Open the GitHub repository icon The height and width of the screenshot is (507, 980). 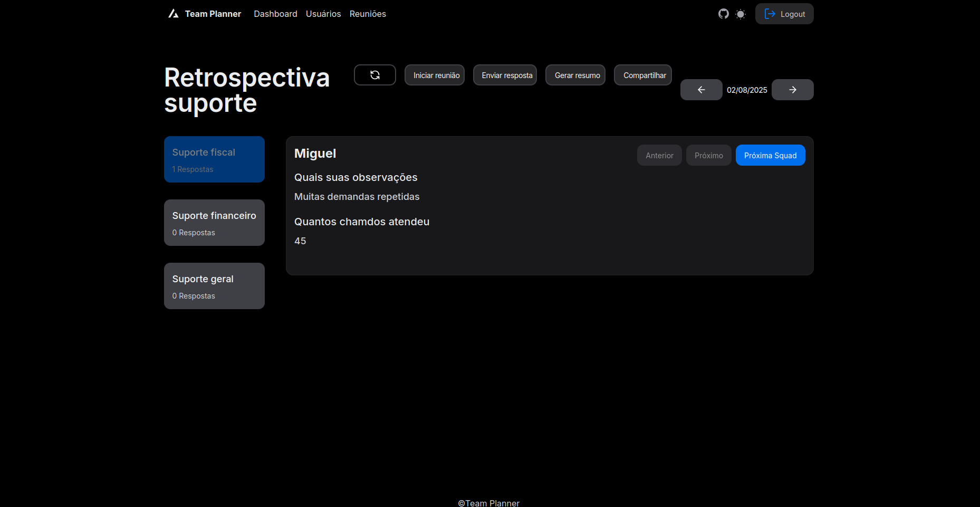pyautogui.click(x=723, y=14)
